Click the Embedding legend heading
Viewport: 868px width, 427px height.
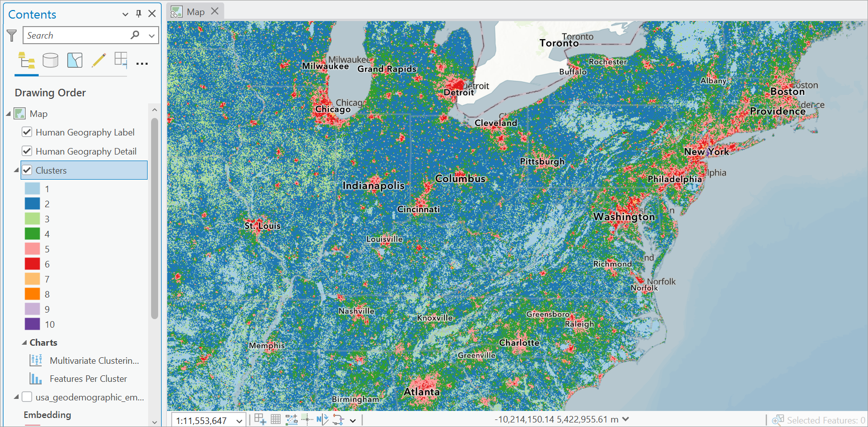(x=47, y=415)
